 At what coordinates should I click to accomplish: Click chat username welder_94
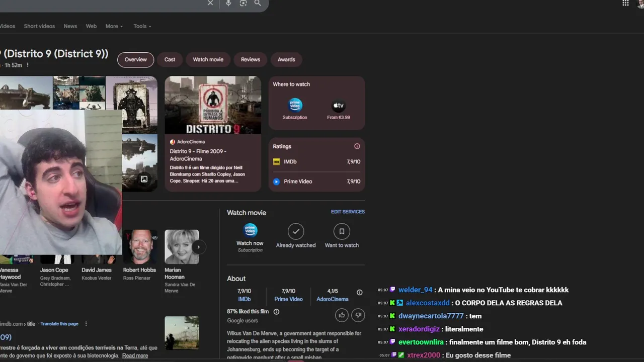416,290
